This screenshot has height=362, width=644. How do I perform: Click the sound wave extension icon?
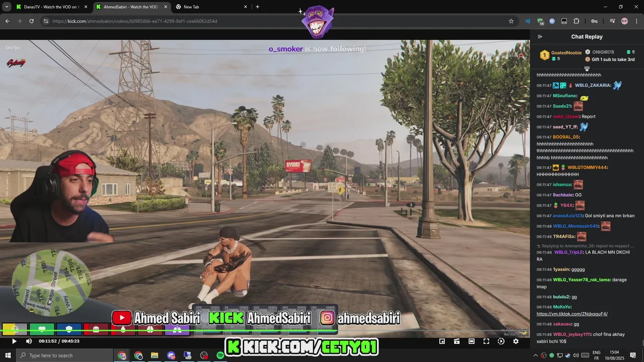pos(528,21)
